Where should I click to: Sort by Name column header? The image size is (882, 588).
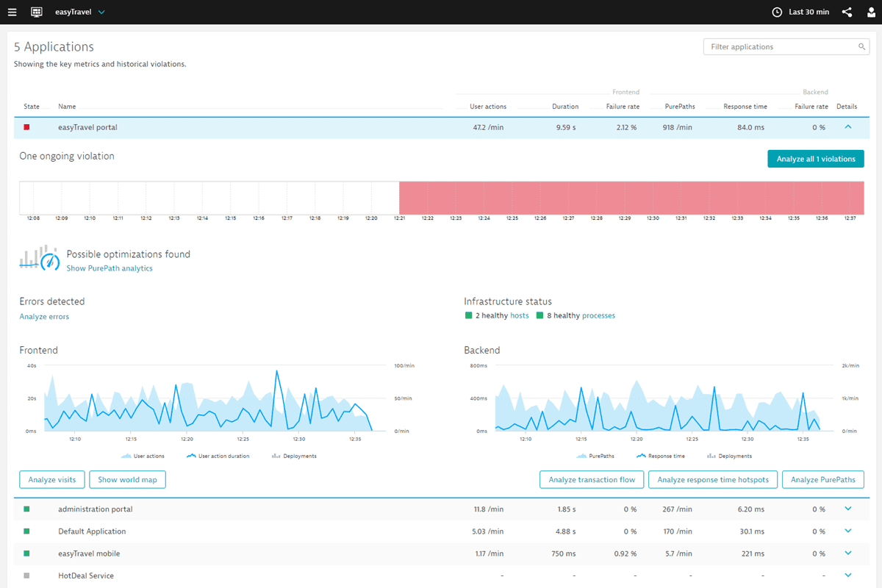pyautogui.click(x=67, y=107)
